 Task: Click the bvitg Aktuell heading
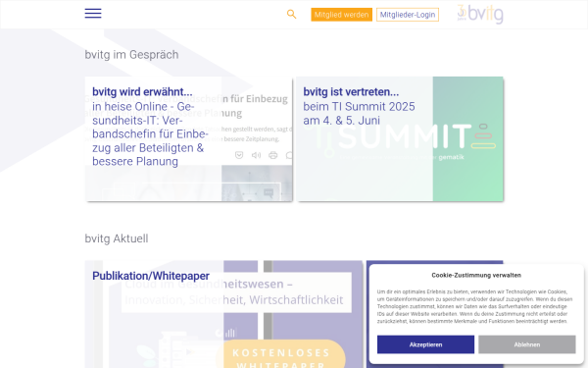[x=117, y=238]
